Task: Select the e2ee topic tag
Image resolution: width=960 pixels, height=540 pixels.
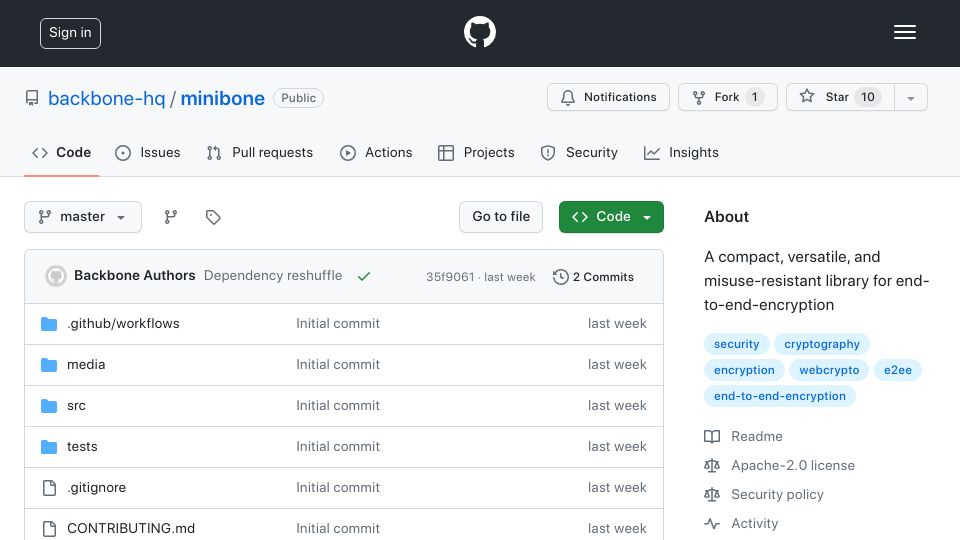Action: (898, 370)
